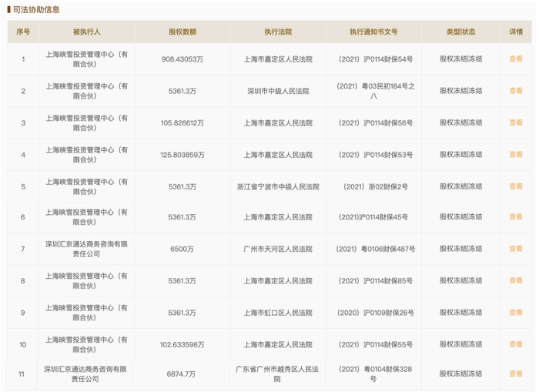Screen dimensions: 539x392
Task: Select amount 908.43053万
Action: point(182,59)
